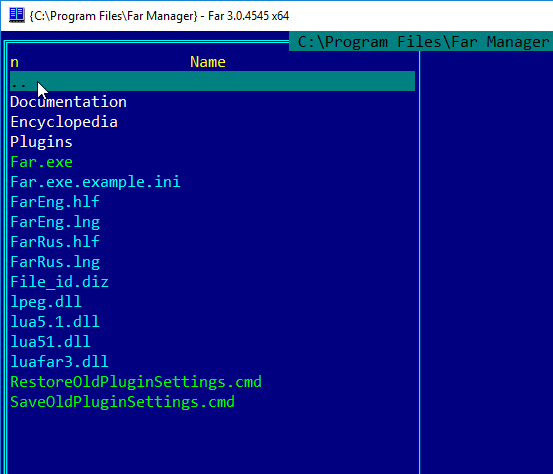Click the Name column header

tap(208, 62)
